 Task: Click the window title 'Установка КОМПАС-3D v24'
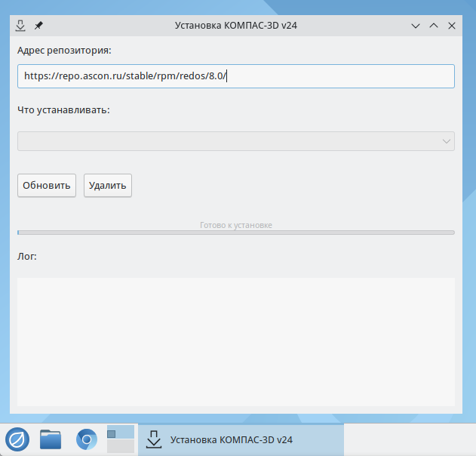coord(241,25)
